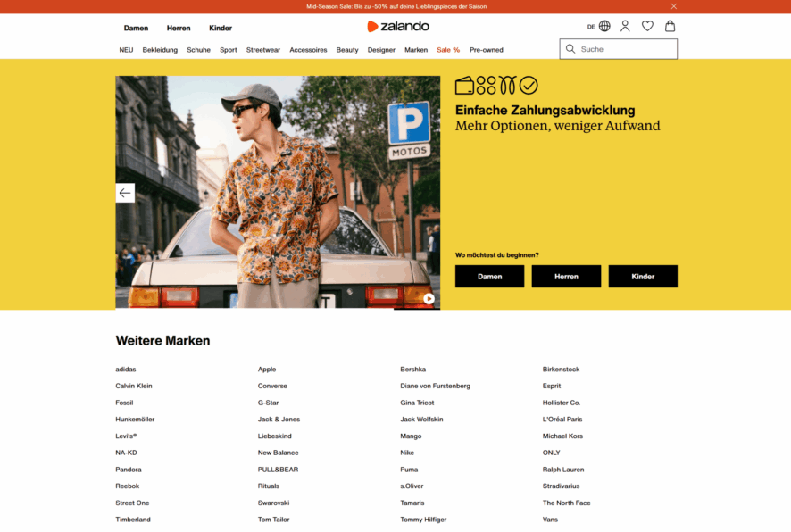Open the Ralph Lauren brand link

tap(563, 470)
